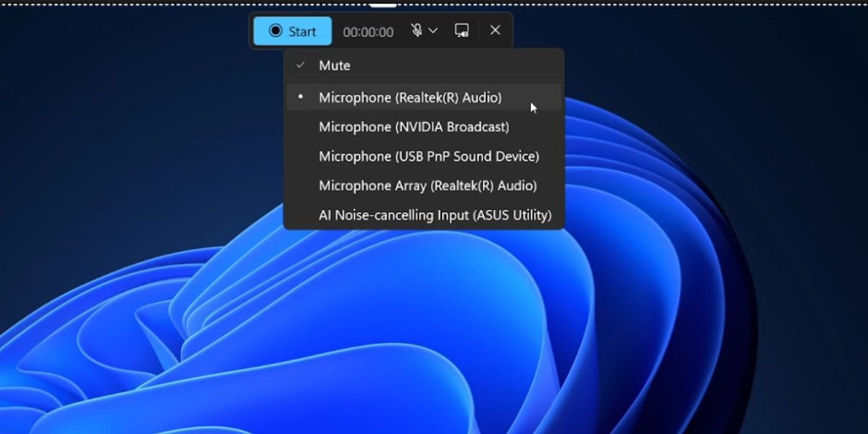Click the X to close the recording toolbar
Viewport: 868px width, 434px height.
pos(495,30)
